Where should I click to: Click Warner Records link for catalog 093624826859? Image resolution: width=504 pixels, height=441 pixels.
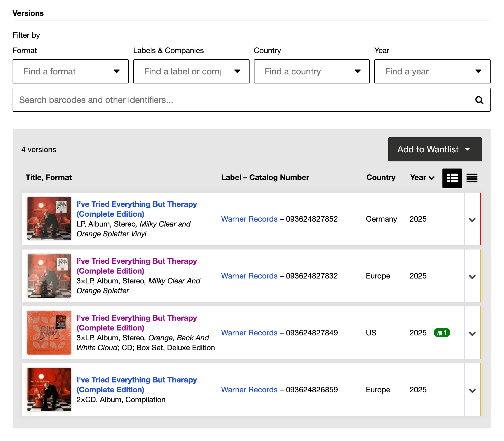pyautogui.click(x=249, y=390)
